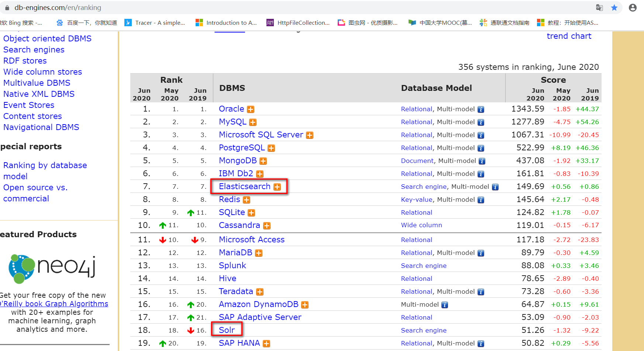Click Search engine model link in Solr row

424,331
